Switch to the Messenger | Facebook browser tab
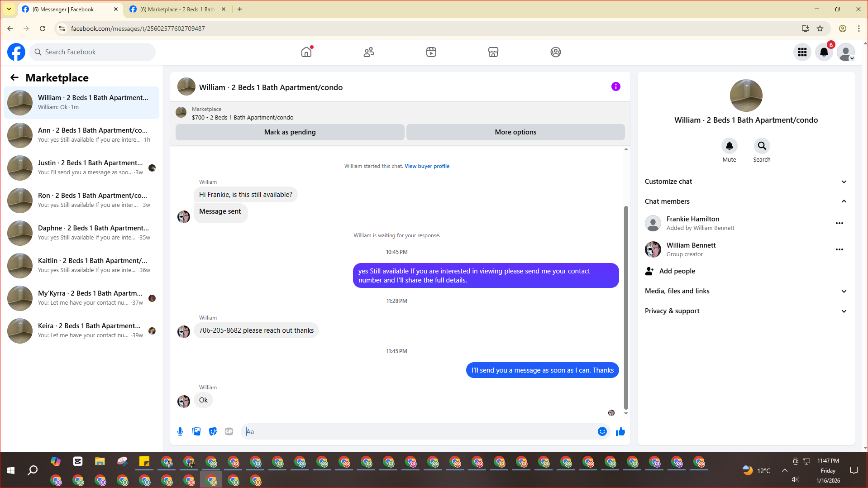This screenshot has height=488, width=868. tap(70, 9)
